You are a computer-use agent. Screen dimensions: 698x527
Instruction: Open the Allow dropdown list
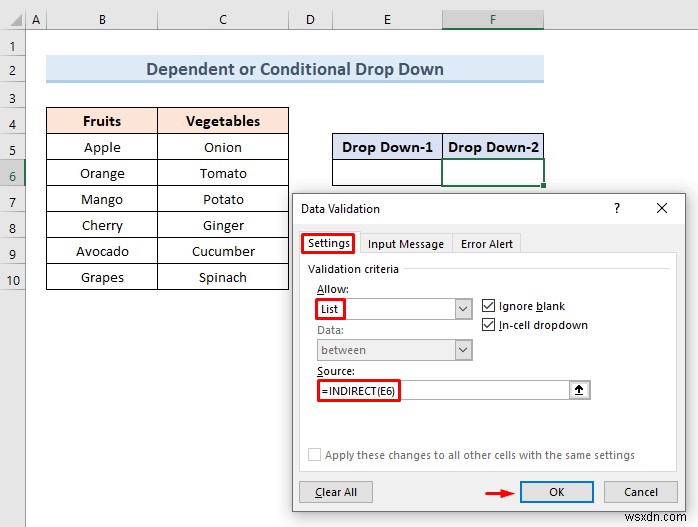(463, 309)
